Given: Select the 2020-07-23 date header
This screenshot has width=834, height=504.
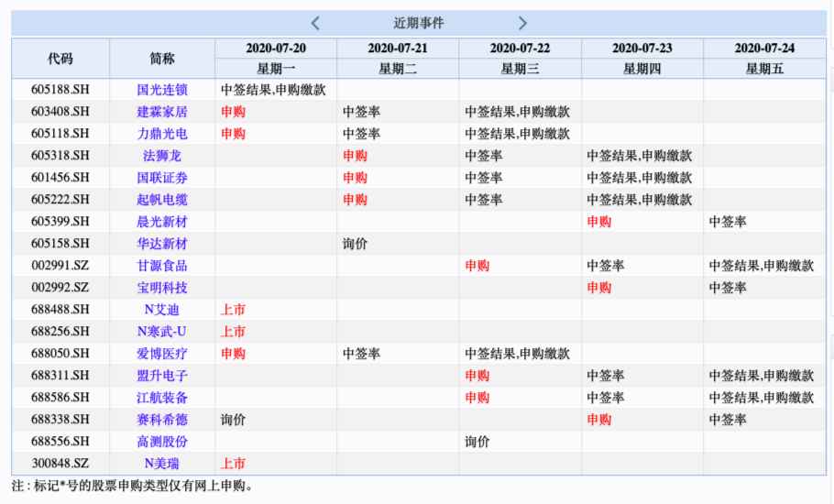Looking at the screenshot, I should pos(642,48).
